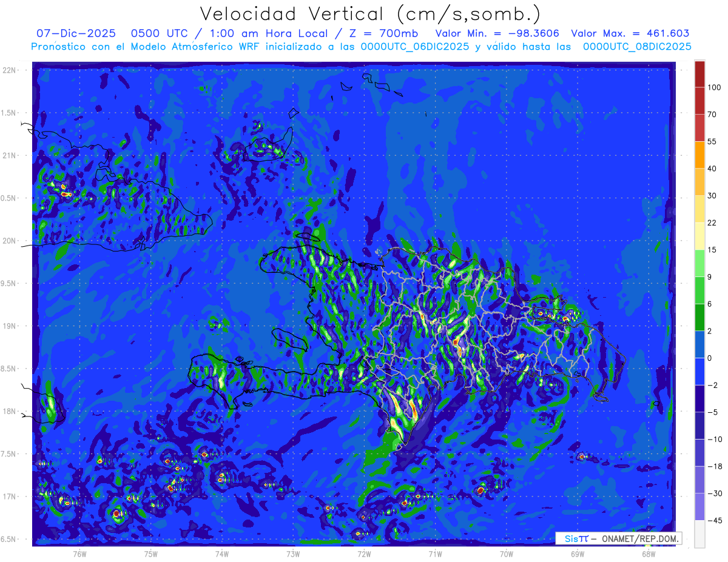Click the longitude label "71W"
The width and height of the screenshot is (728, 562).
pos(435,554)
